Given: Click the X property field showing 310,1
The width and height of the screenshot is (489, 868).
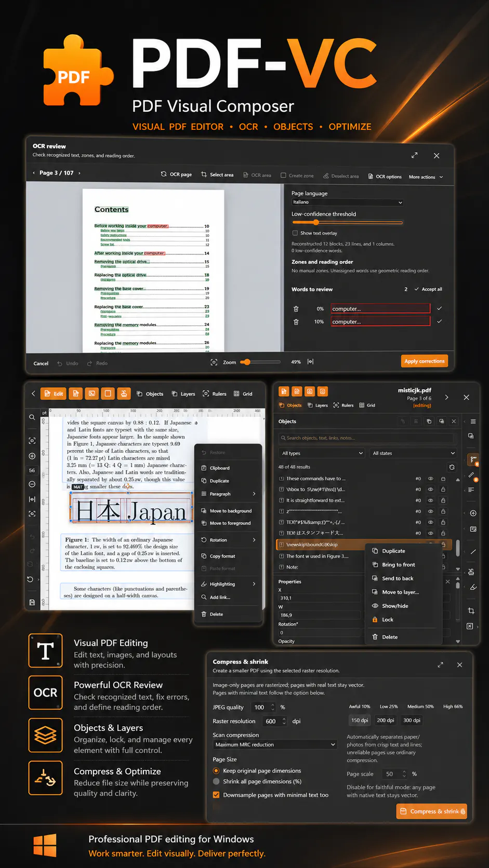Looking at the screenshot, I should [319, 598].
